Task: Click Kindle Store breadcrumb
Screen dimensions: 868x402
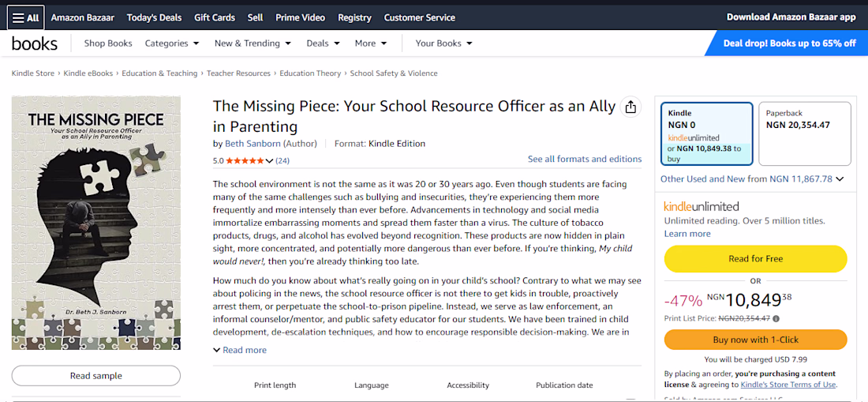Action: click(x=32, y=73)
